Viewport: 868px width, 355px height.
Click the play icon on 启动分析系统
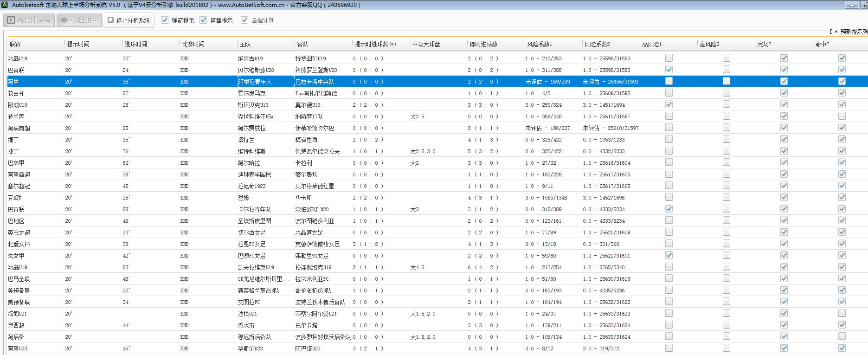pyautogui.click(x=11, y=20)
